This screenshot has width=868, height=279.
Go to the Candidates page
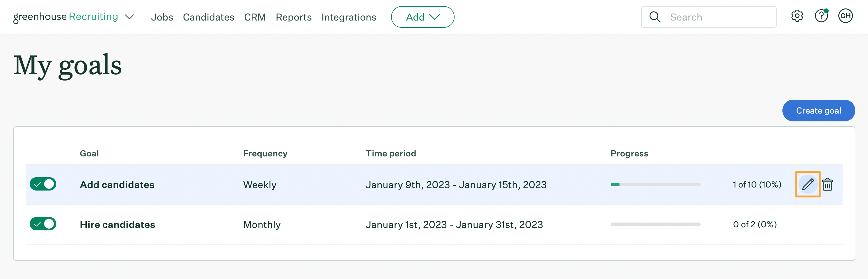[208, 17]
